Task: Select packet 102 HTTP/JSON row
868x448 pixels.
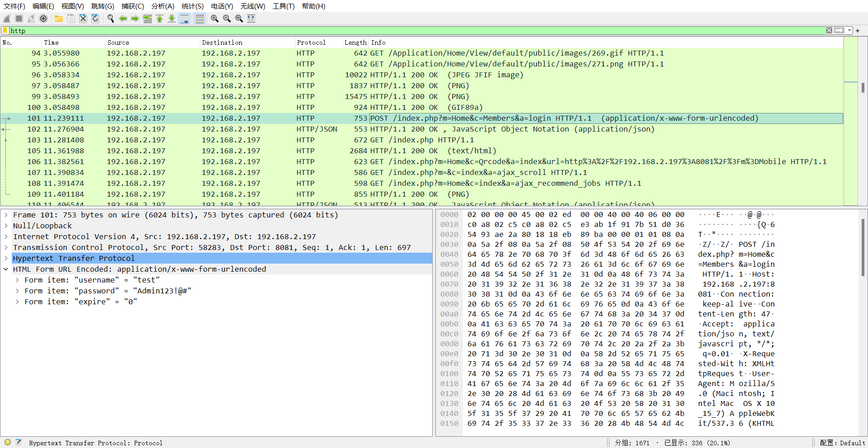Action: (x=422, y=129)
